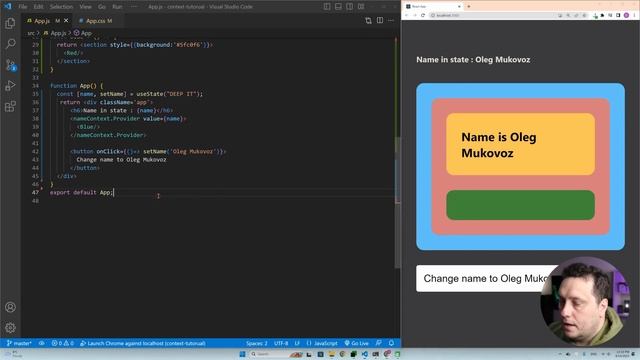Open editor More Actions ellipsis

pos(391,20)
